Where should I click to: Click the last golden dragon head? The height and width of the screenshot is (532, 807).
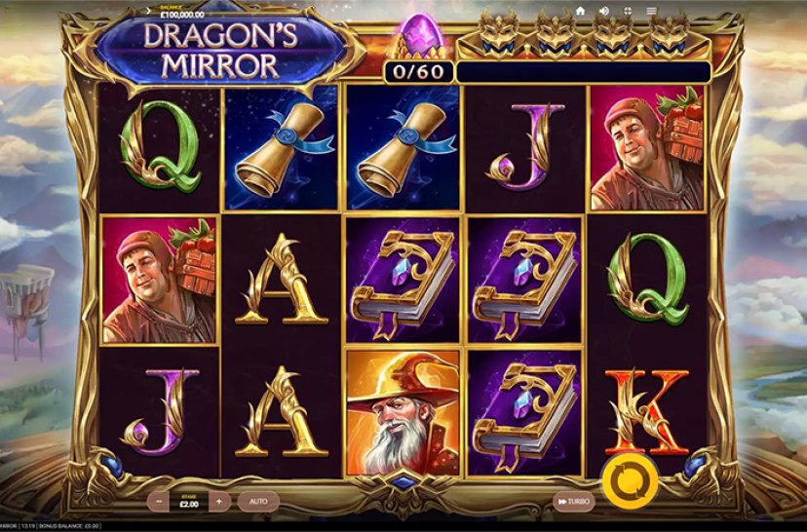[669, 34]
